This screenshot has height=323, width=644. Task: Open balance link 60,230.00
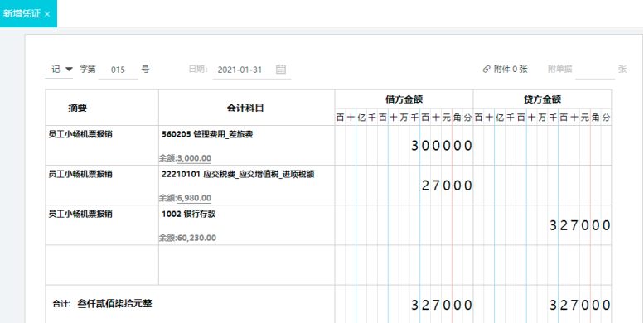tap(196, 238)
